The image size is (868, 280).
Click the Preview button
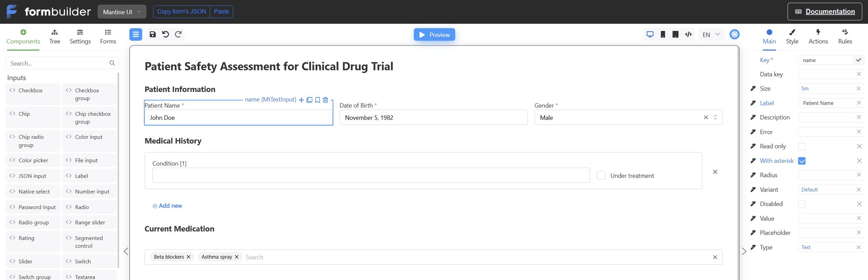pos(434,35)
